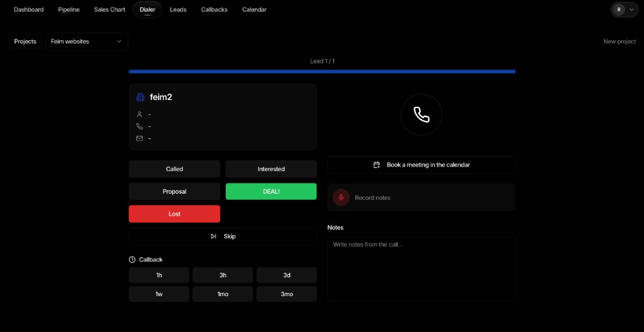
Task: Click the green DEAL! button
Action: click(x=271, y=192)
